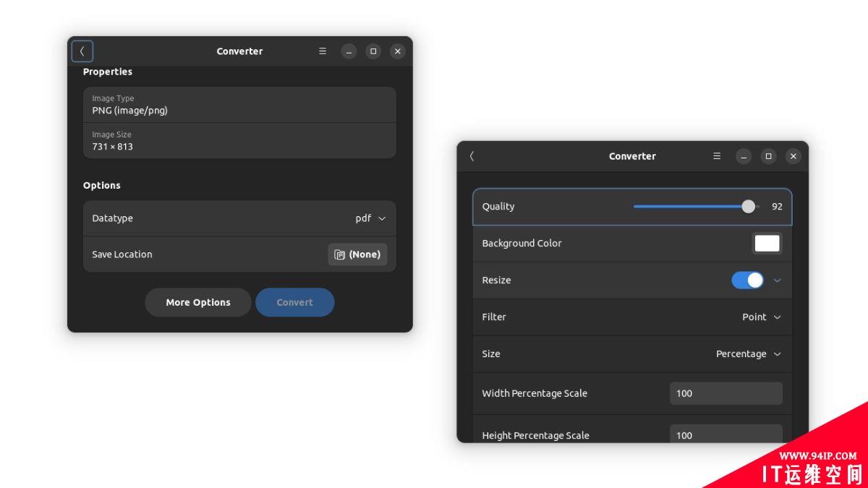
Task: Open hamburger menu in left Converter window
Action: 323,51
